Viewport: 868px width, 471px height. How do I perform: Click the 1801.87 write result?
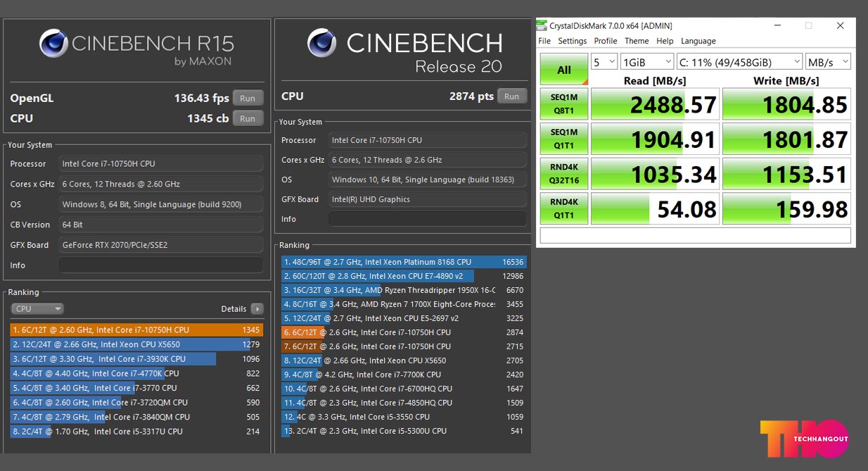[x=786, y=139]
